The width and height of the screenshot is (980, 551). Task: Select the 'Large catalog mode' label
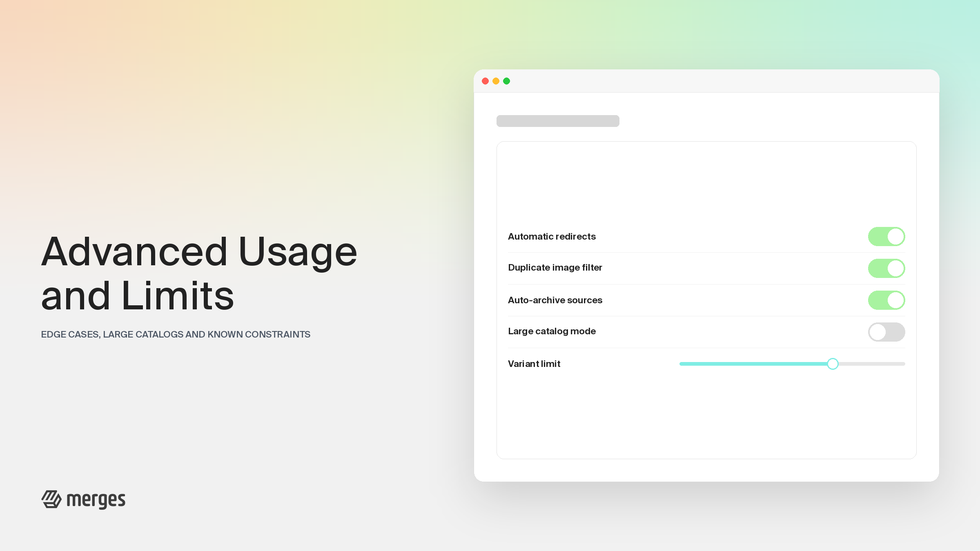click(x=552, y=331)
